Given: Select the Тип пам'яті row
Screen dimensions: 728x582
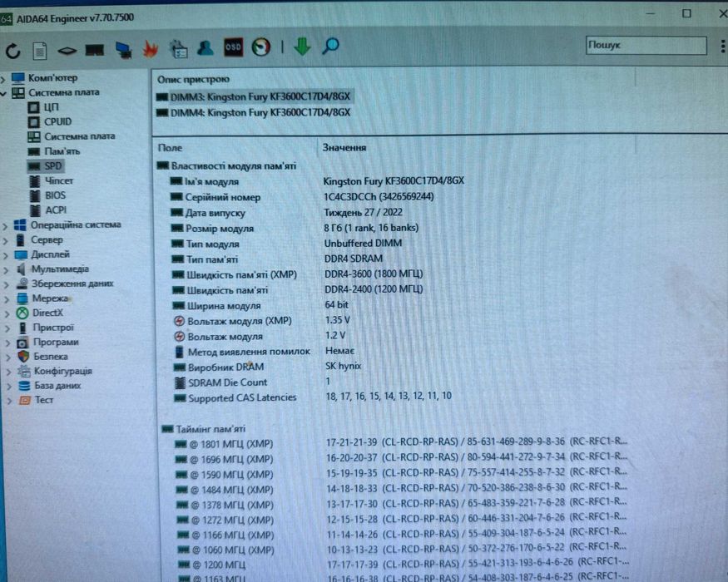Looking at the screenshot, I should (277, 259).
